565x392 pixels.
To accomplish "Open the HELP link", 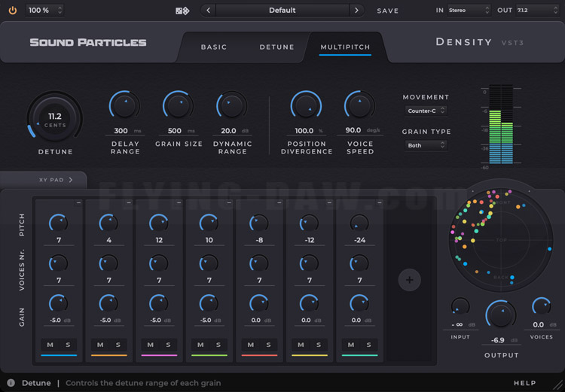I will [x=525, y=383].
